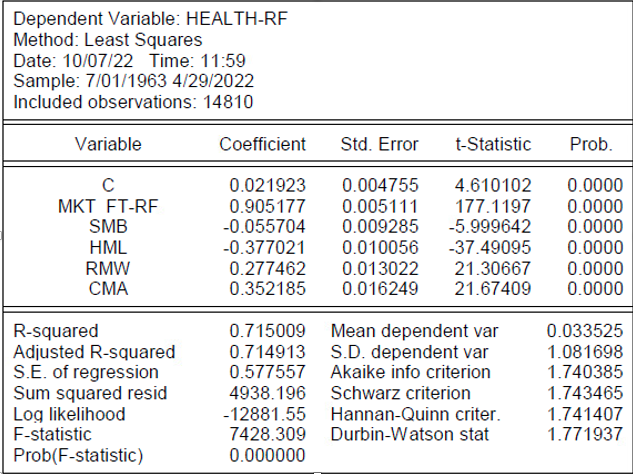
Task: Click the t-Statistic column header
Action: pyautogui.click(x=493, y=144)
